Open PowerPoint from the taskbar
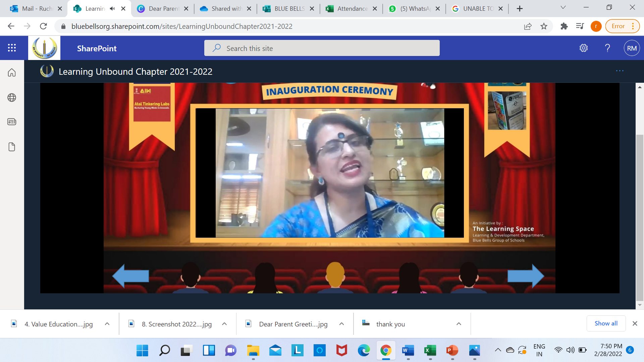The height and width of the screenshot is (362, 644). (x=452, y=351)
